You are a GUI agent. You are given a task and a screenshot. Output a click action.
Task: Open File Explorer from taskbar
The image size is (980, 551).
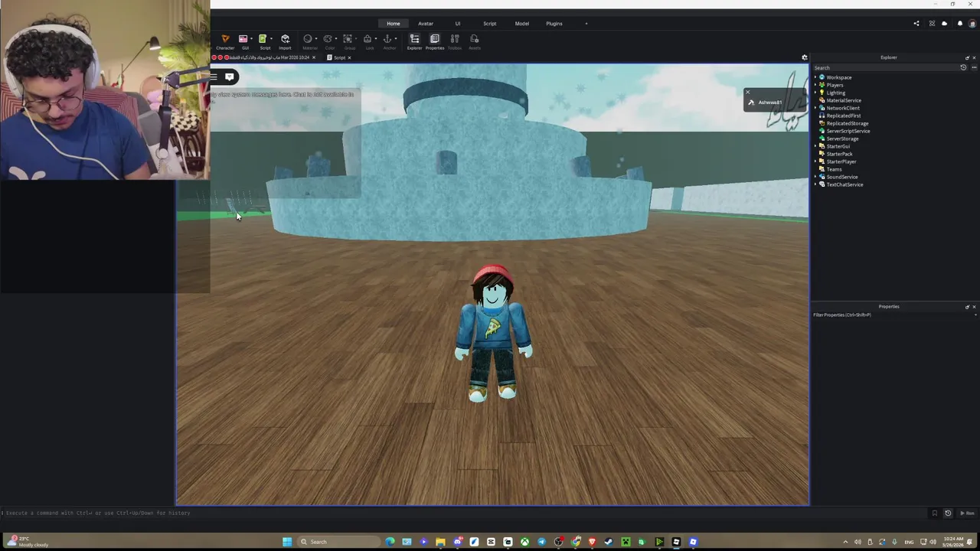coord(440,542)
